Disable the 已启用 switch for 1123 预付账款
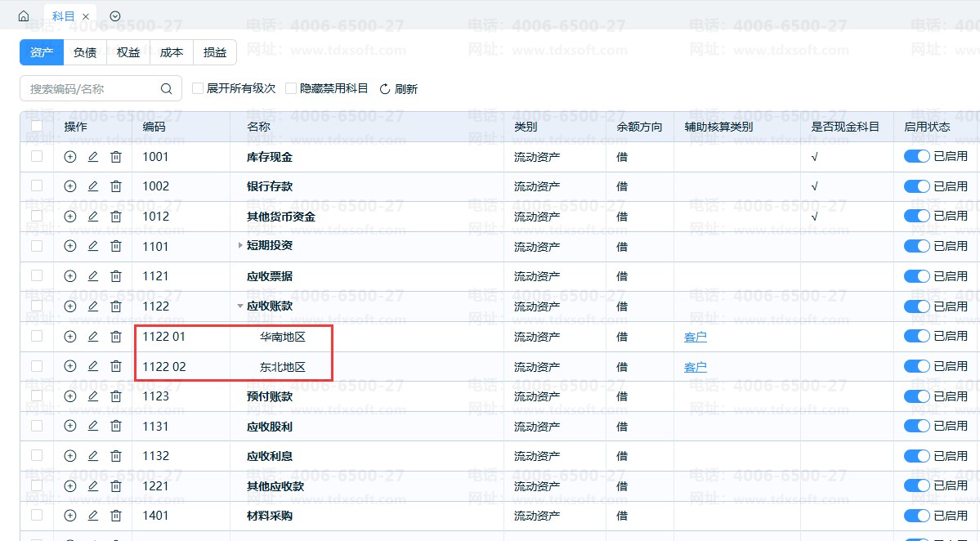980x541 pixels. coord(916,396)
